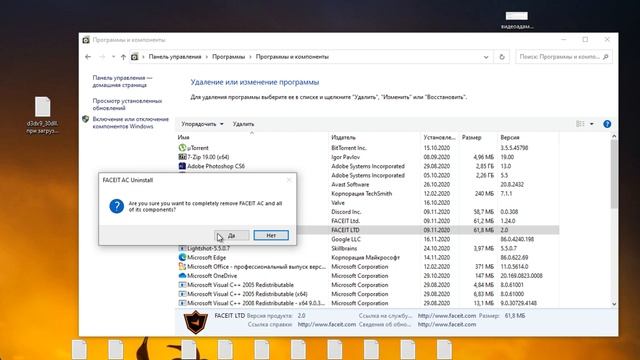Open address bar history dropdown
Image resolution: width=640 pixels, height=360 pixels.
(x=486, y=57)
